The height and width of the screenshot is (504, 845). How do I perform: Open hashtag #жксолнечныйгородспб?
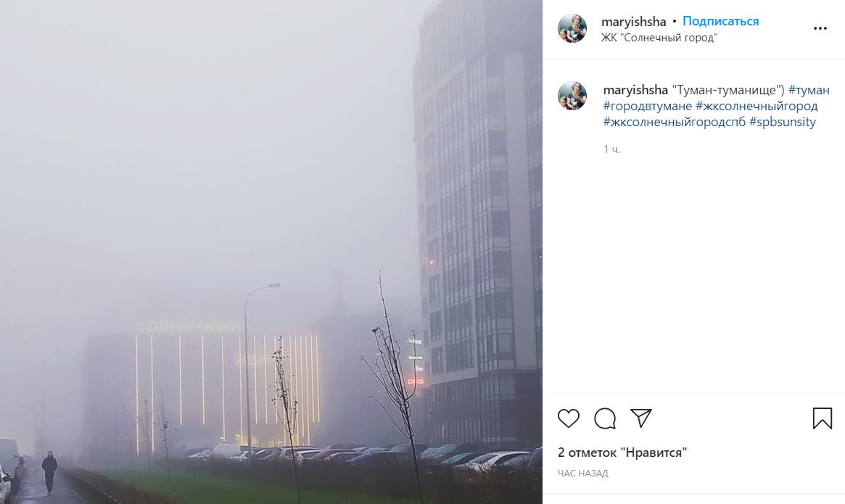(x=674, y=123)
